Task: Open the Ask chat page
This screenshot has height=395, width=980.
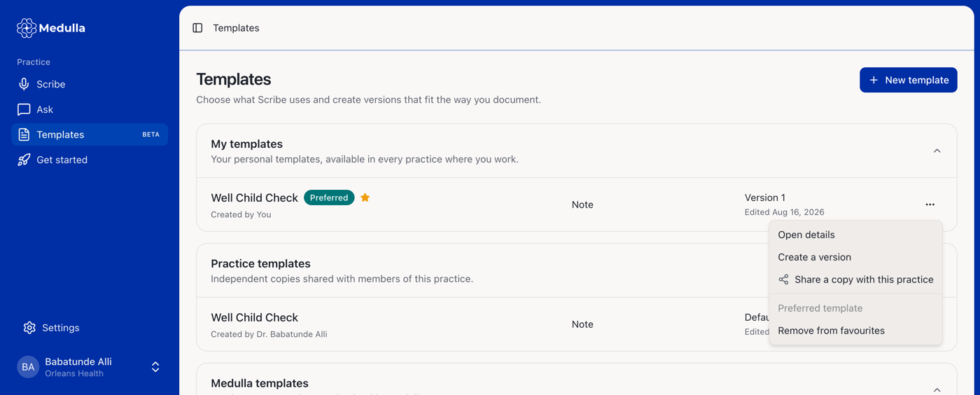Action: 90,109
